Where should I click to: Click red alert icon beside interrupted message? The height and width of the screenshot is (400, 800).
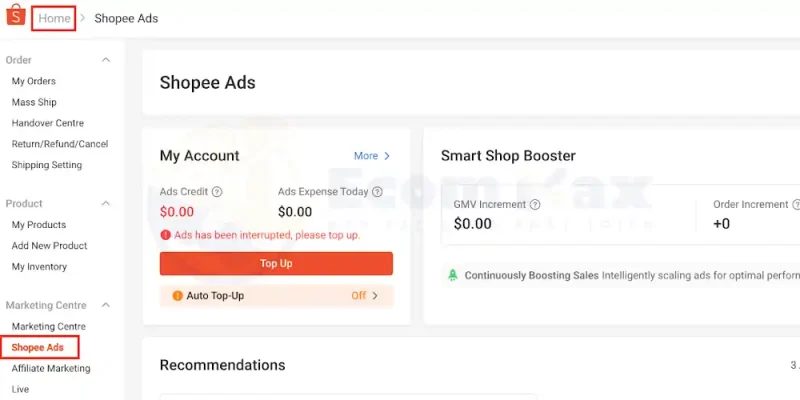pyautogui.click(x=165, y=235)
